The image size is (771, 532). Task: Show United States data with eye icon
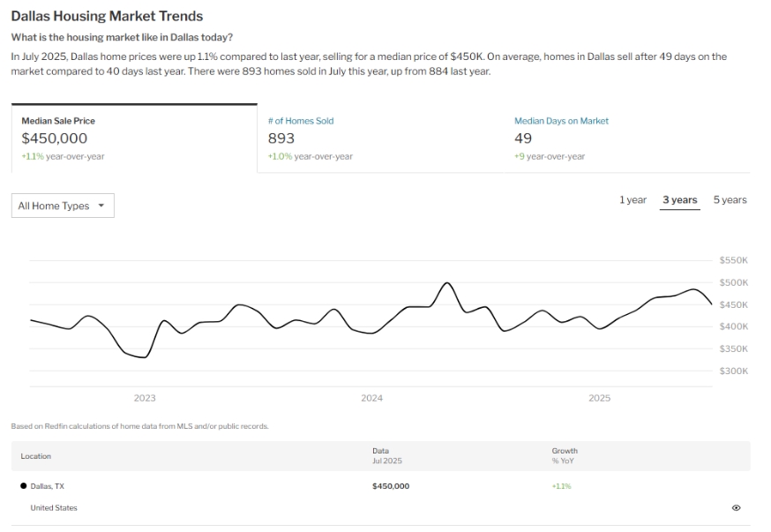pos(736,508)
